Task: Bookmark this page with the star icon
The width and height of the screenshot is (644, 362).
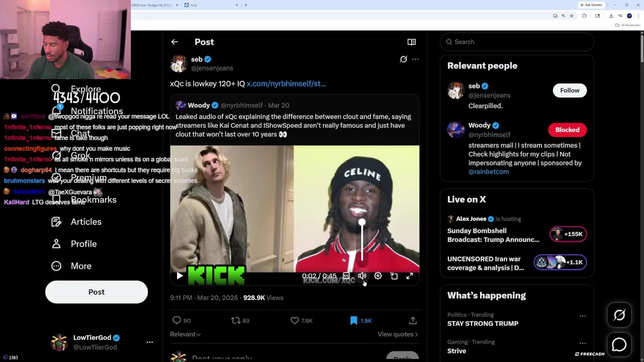Action: click(x=571, y=16)
